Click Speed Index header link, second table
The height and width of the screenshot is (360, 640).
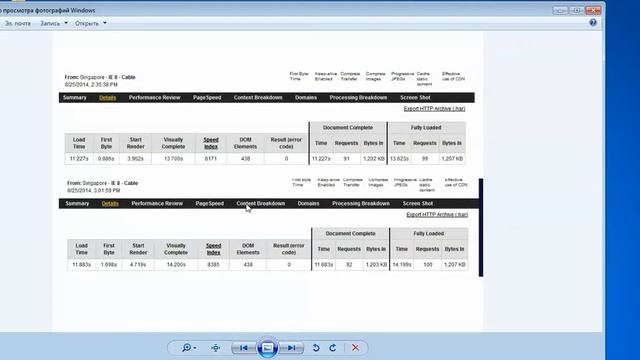(213, 249)
